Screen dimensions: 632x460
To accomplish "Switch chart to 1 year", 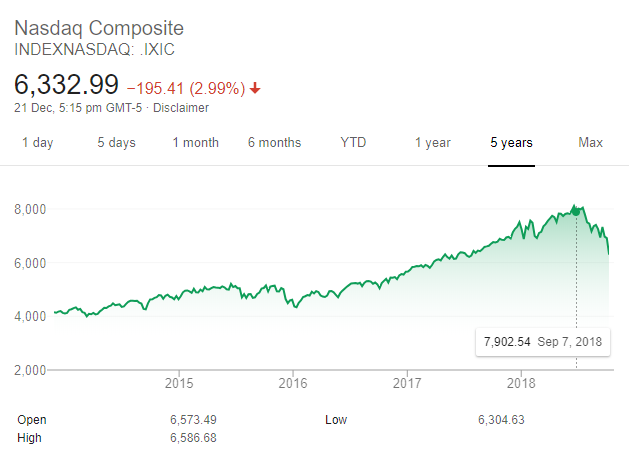I will (x=433, y=143).
